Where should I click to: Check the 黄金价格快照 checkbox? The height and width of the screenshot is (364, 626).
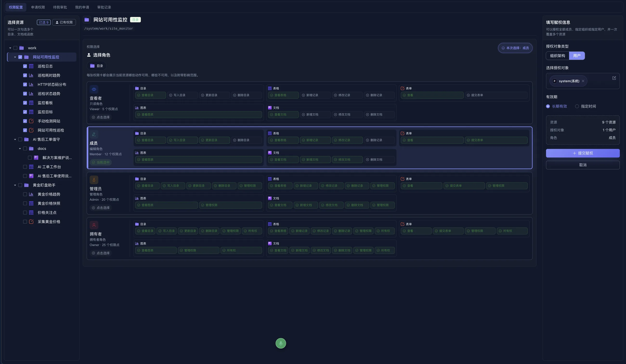[x=25, y=203]
